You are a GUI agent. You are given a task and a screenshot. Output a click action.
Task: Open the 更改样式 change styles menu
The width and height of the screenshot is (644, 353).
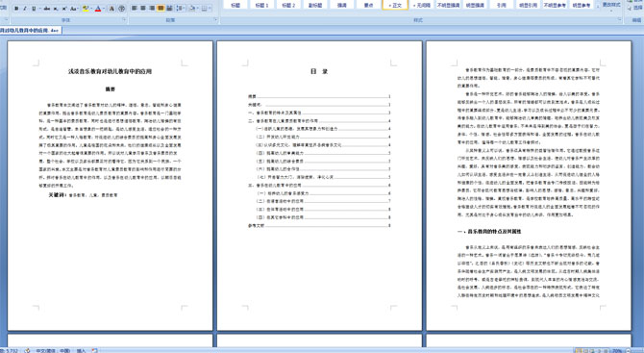coord(611,5)
